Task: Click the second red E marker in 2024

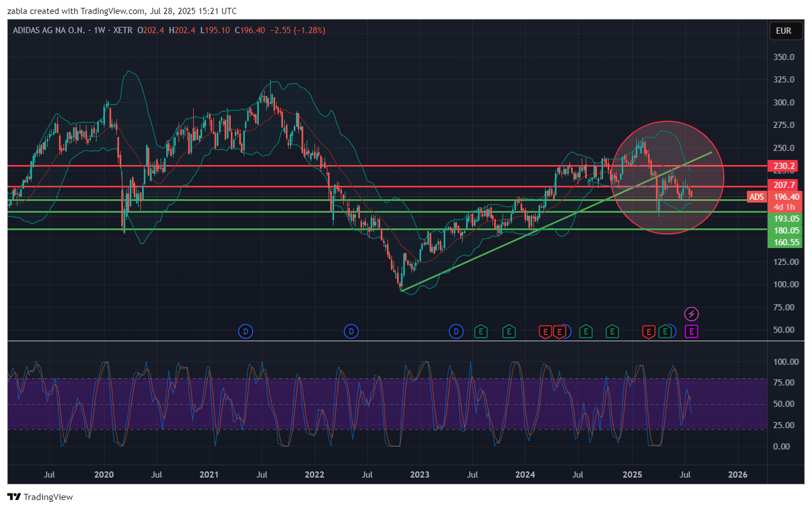Action: (559, 332)
